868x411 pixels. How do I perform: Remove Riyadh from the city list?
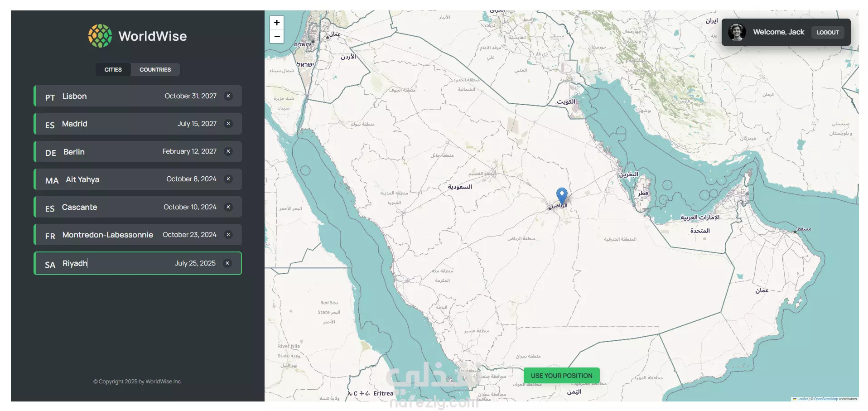click(227, 263)
